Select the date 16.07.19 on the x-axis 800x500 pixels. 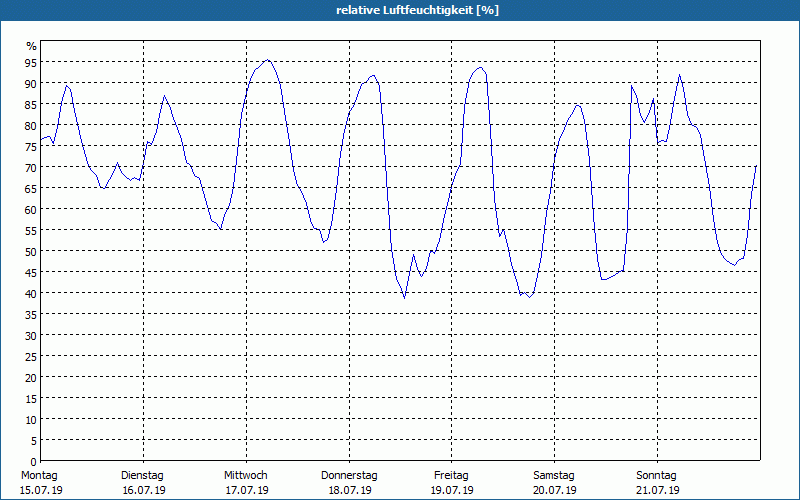[142, 490]
